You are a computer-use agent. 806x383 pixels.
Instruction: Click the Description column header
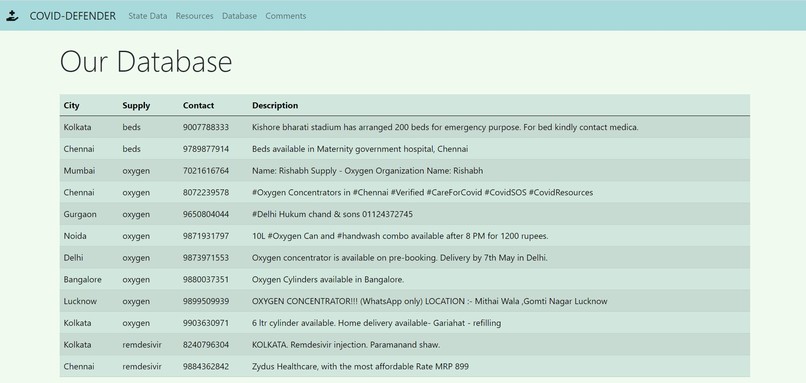275,105
